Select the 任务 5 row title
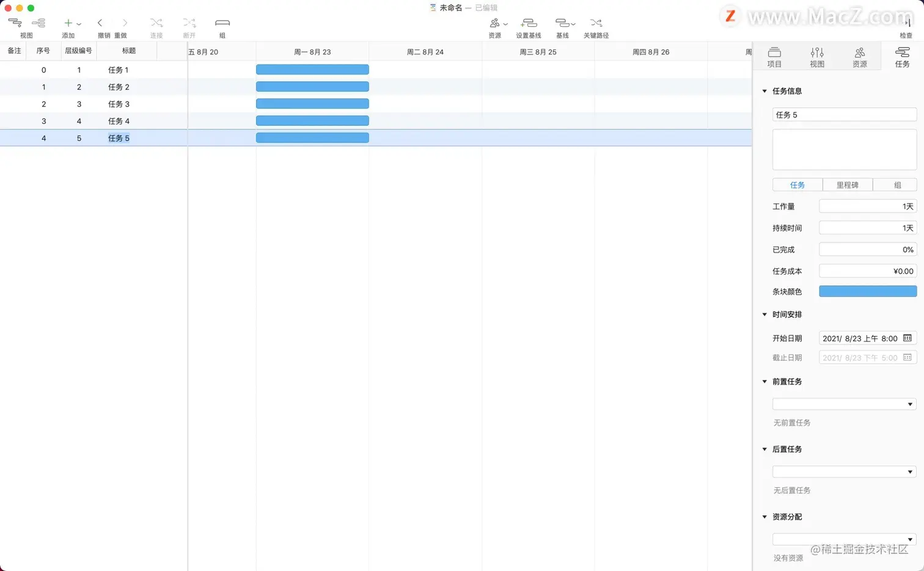 (x=119, y=139)
